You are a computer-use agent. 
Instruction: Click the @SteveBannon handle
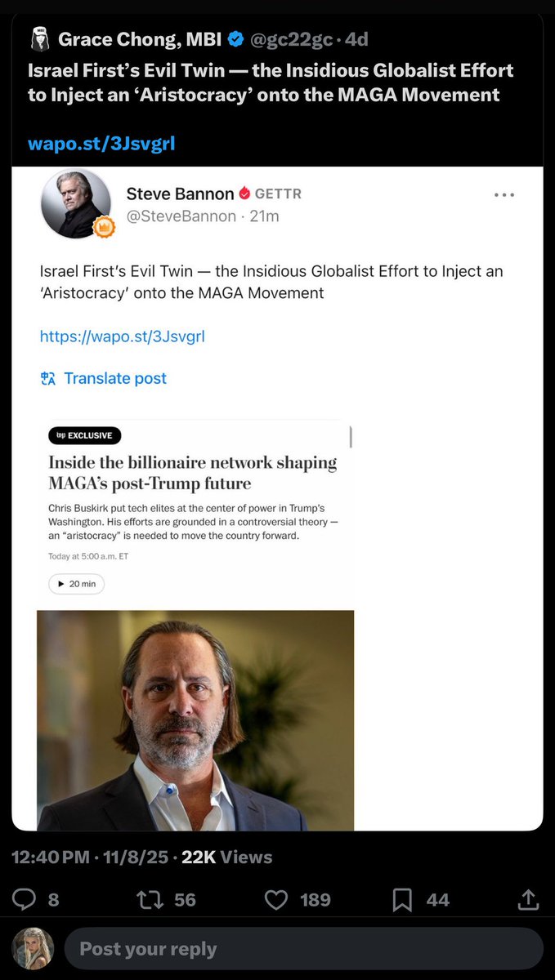click(x=181, y=216)
